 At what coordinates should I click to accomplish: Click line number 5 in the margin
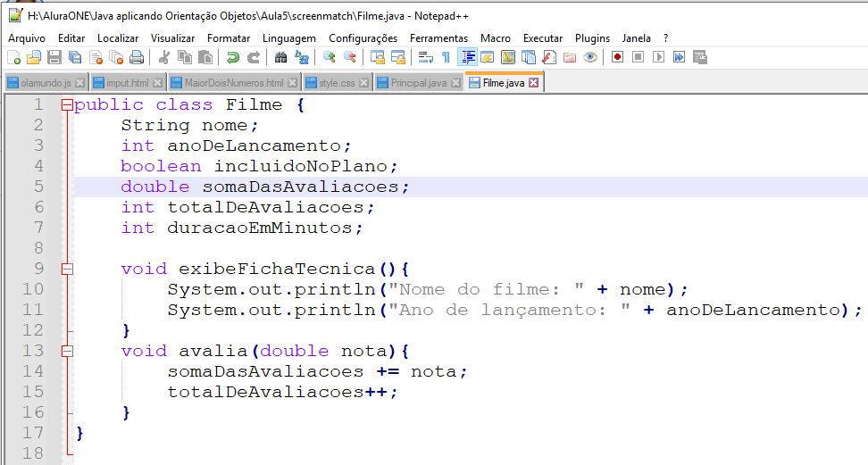coord(38,187)
